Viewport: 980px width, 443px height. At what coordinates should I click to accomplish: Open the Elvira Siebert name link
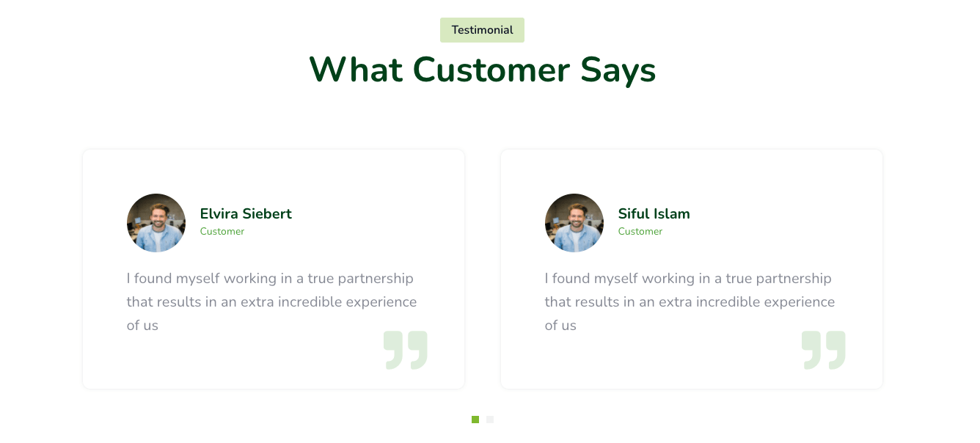(x=246, y=214)
